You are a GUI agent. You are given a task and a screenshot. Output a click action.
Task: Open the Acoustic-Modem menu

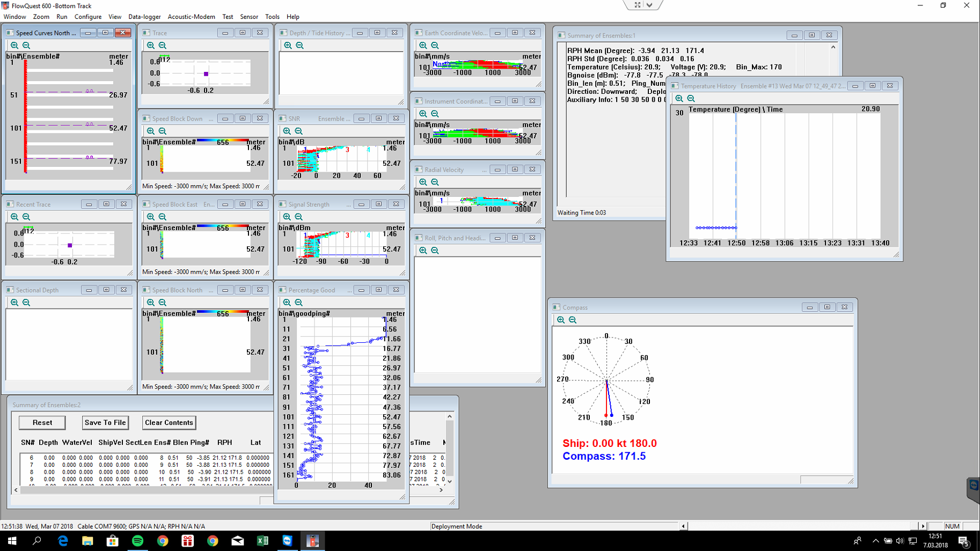pos(191,17)
